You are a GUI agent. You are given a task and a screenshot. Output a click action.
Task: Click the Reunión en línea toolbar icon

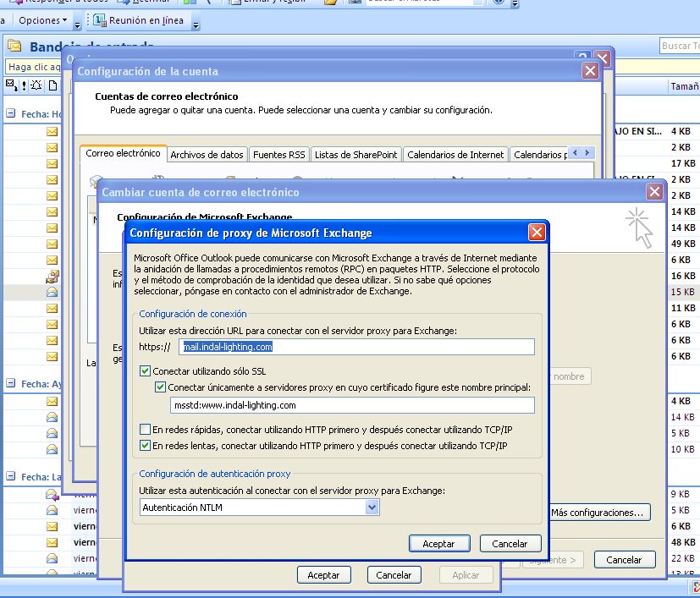click(100, 19)
